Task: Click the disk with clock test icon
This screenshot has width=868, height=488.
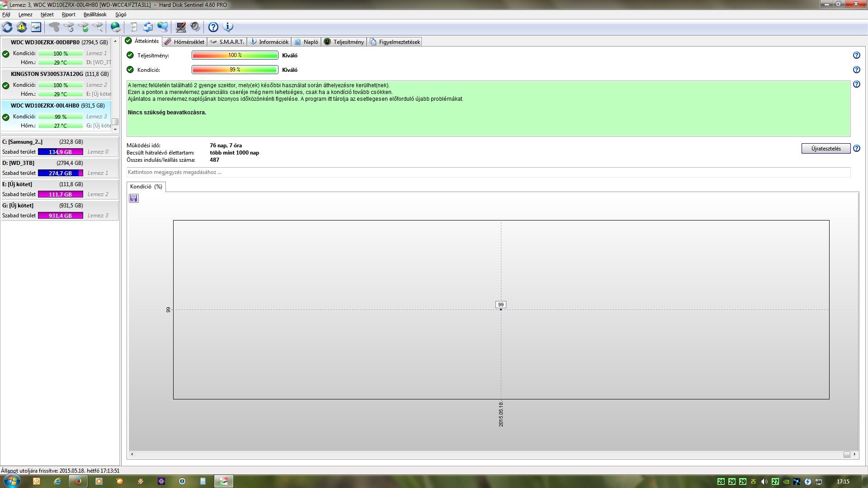Action: tap(69, 27)
